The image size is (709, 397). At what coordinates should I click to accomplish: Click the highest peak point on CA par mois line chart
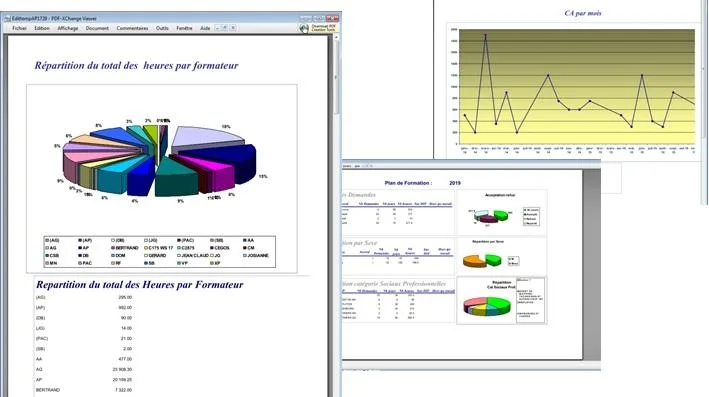[486, 35]
